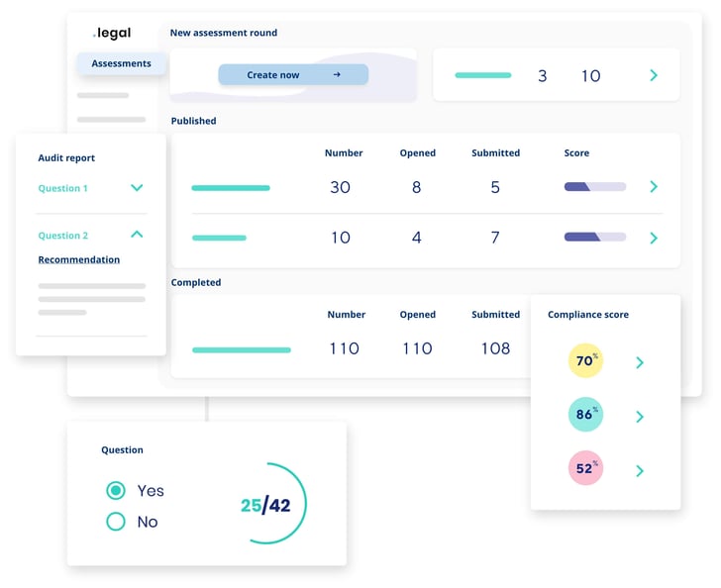
Task: Open the chevron next to 52% score
Action: [640, 471]
